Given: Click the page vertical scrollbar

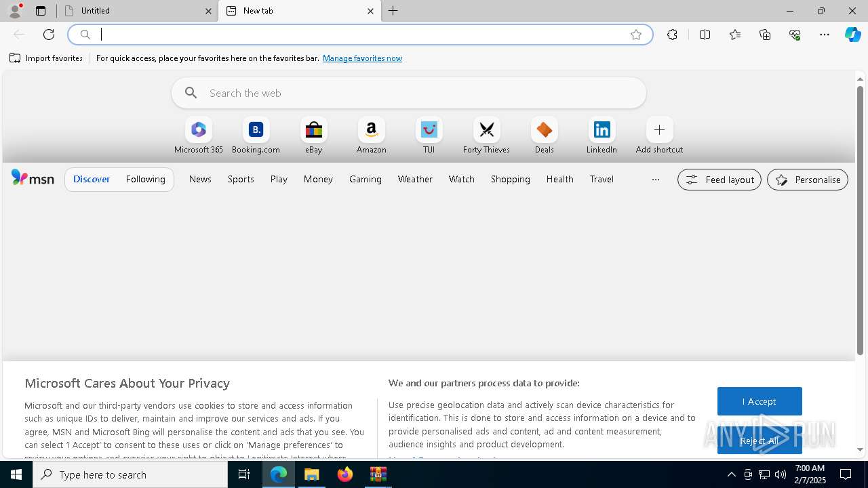Looking at the screenshot, I should coord(860,220).
